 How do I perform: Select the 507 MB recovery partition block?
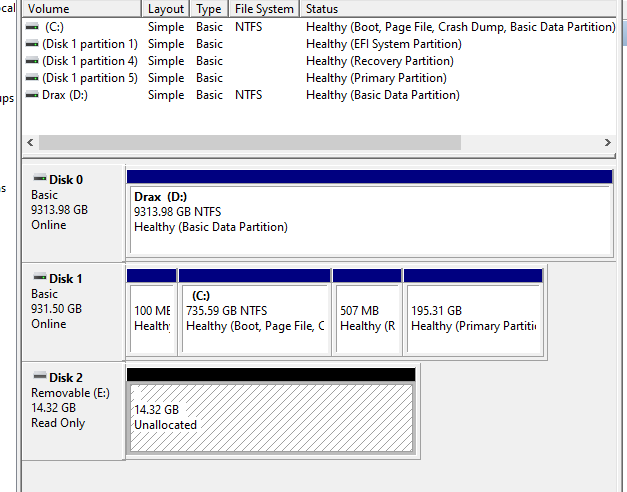(x=367, y=312)
